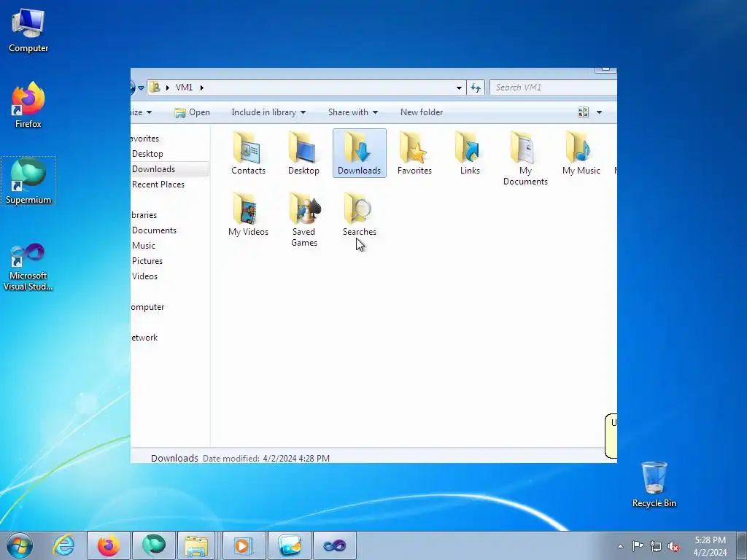Select the Links folder
Image resolution: width=747 pixels, height=560 pixels.
[x=470, y=153]
